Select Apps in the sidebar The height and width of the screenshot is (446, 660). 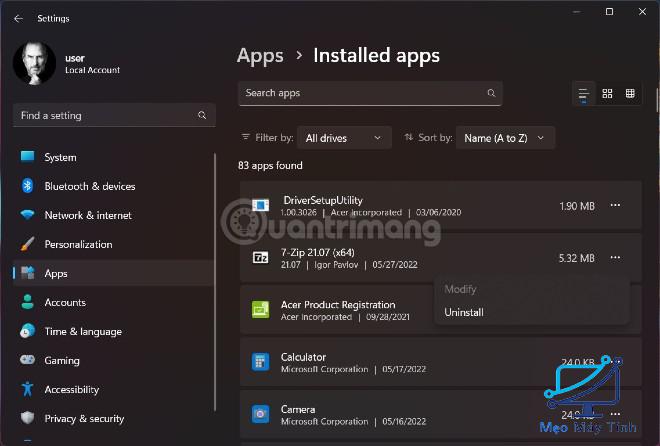click(114, 273)
